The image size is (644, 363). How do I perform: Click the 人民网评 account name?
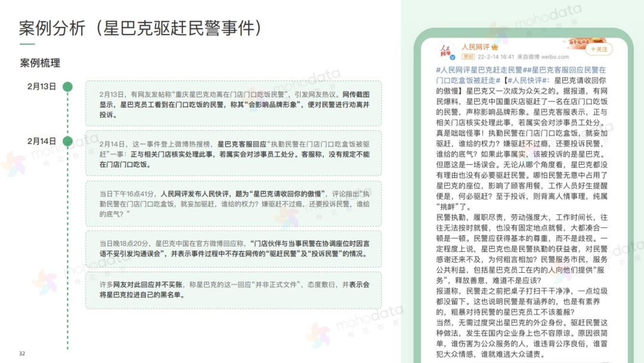click(x=475, y=47)
